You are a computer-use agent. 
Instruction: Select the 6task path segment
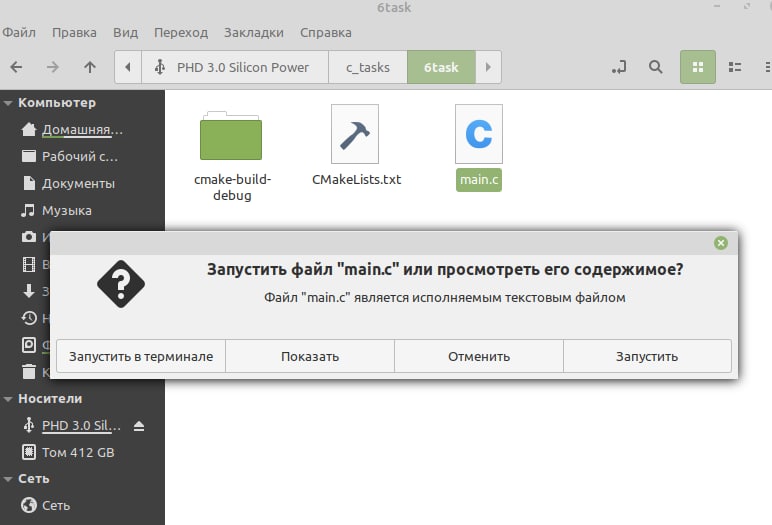pos(441,67)
